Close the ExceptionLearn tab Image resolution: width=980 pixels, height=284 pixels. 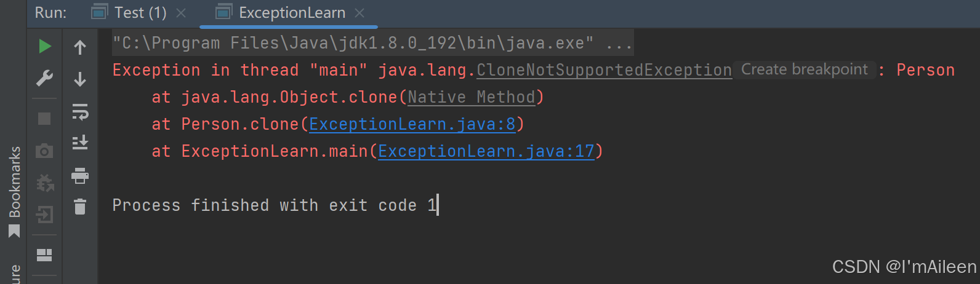360,13
